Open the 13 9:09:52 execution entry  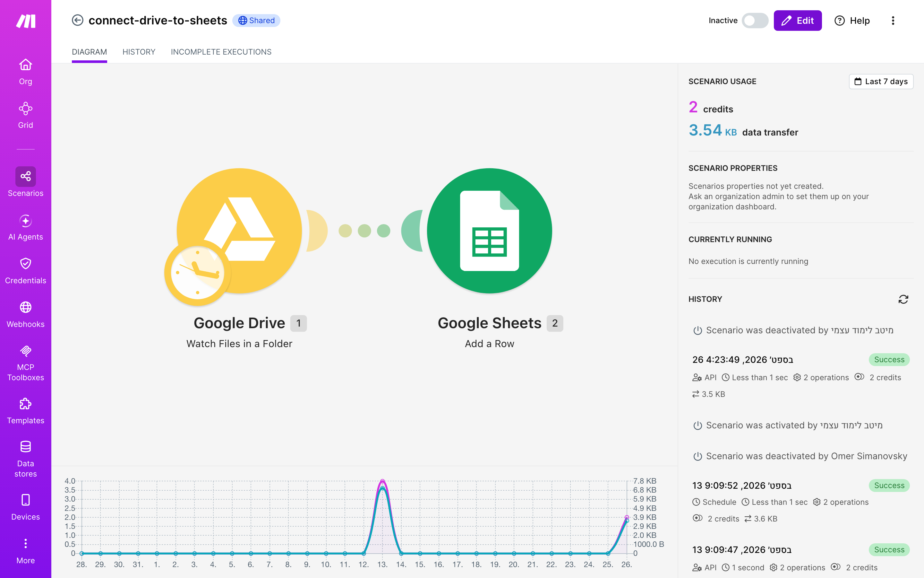pos(801,502)
